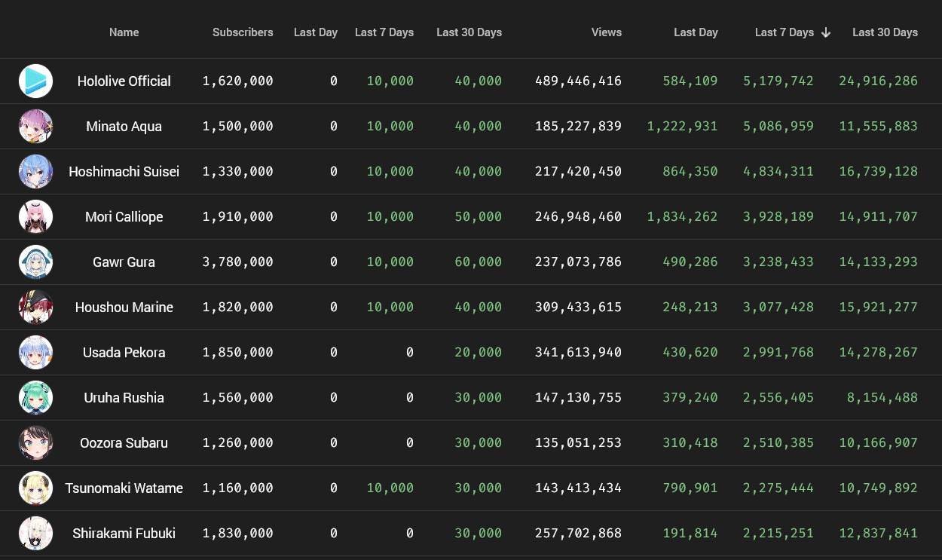Open the Hoshimachi Suisei name link
This screenshot has width=942, height=560.
click(x=124, y=171)
